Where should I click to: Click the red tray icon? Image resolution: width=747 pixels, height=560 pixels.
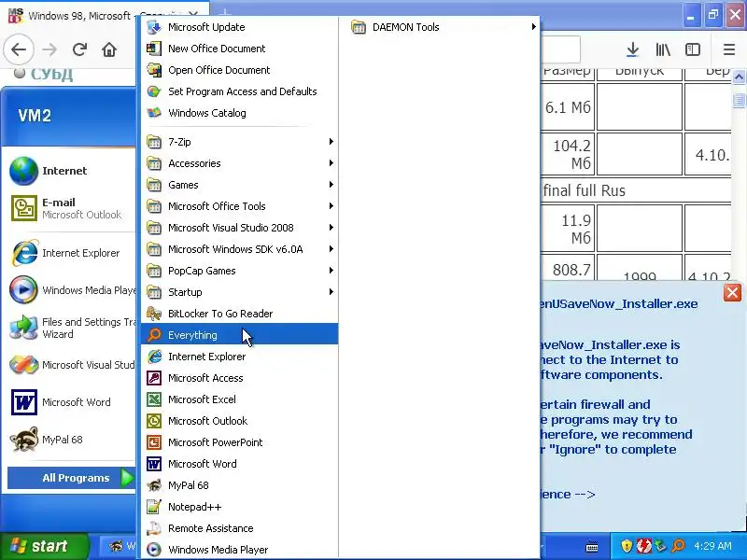point(644,546)
